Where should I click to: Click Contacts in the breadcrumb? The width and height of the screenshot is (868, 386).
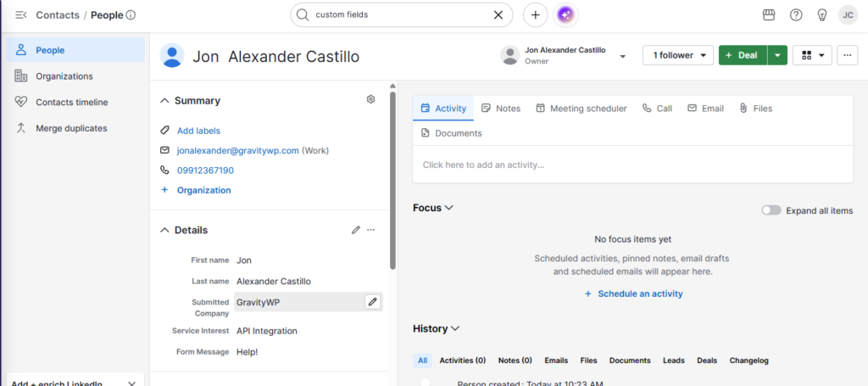[58, 15]
